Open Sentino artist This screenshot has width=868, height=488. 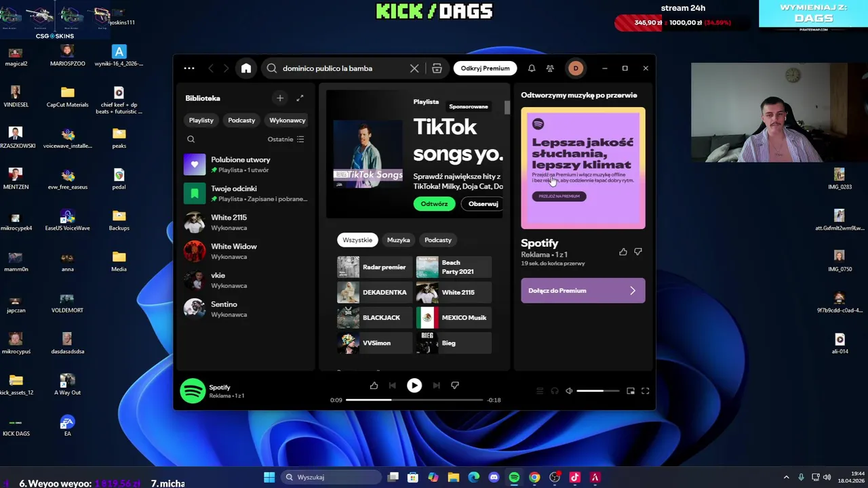(246, 309)
